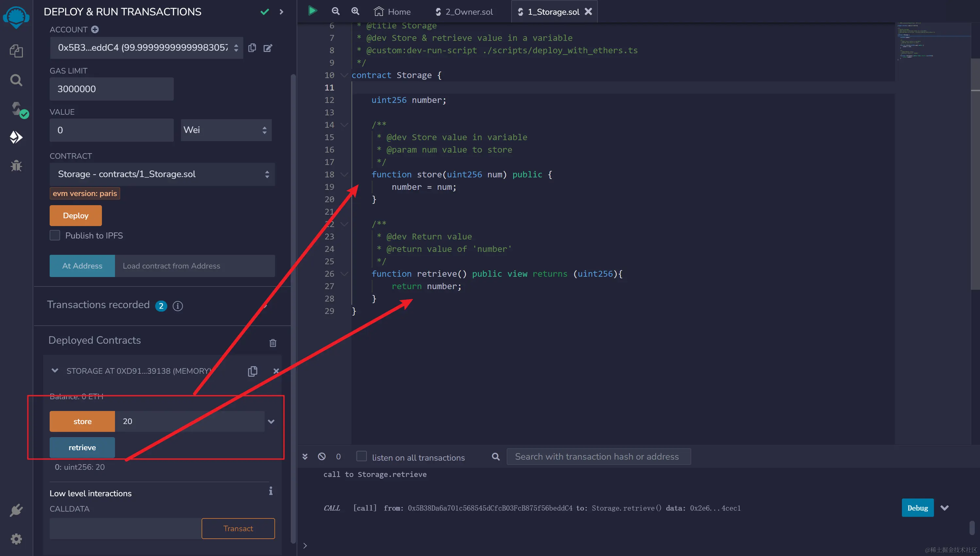This screenshot has height=556, width=980.
Task: Click the green check plugin status icon
Action: pos(265,12)
